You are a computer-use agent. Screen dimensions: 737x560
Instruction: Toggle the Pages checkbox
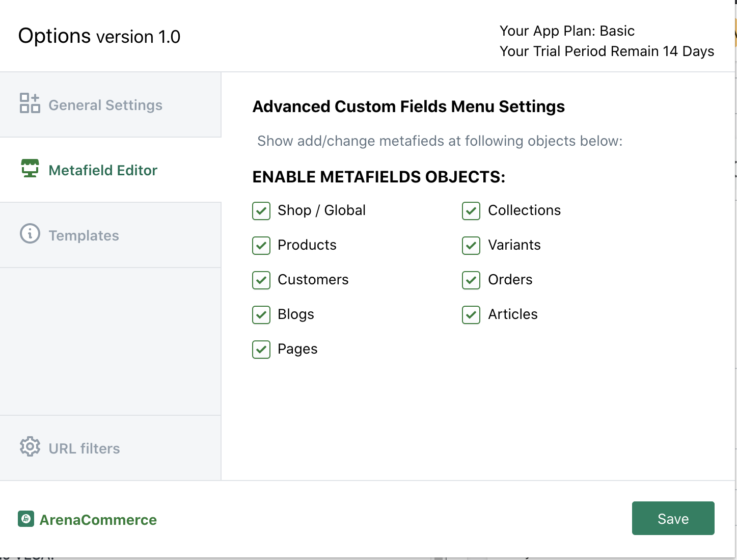click(x=261, y=350)
